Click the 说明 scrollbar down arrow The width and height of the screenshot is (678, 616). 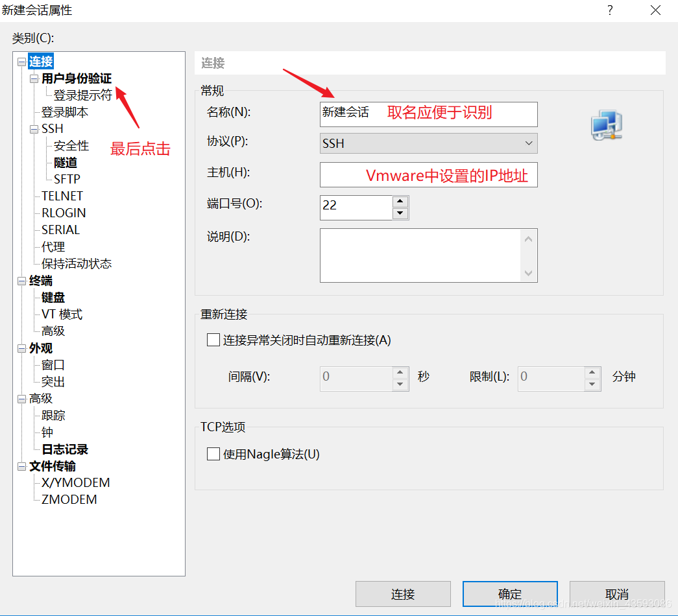[x=528, y=273]
